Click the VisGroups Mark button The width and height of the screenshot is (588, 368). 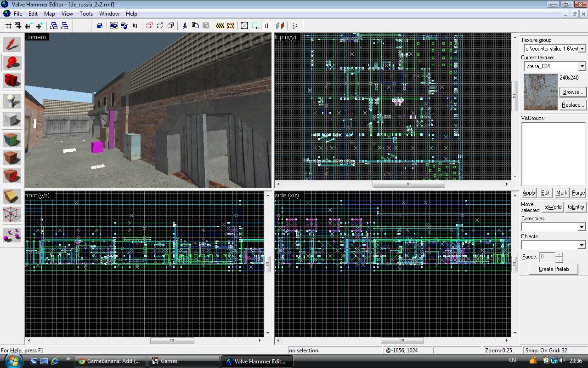[562, 193]
